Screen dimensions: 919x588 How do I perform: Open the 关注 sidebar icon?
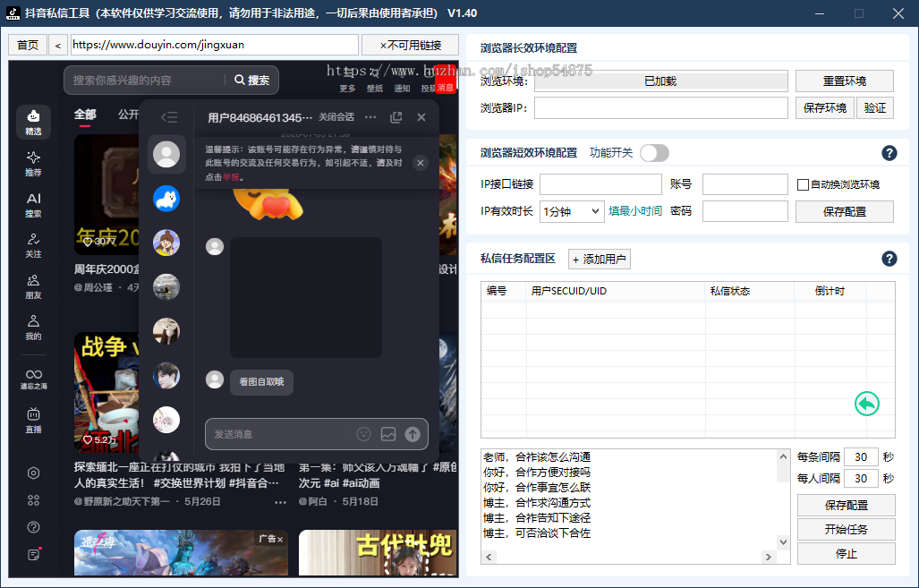coord(33,245)
